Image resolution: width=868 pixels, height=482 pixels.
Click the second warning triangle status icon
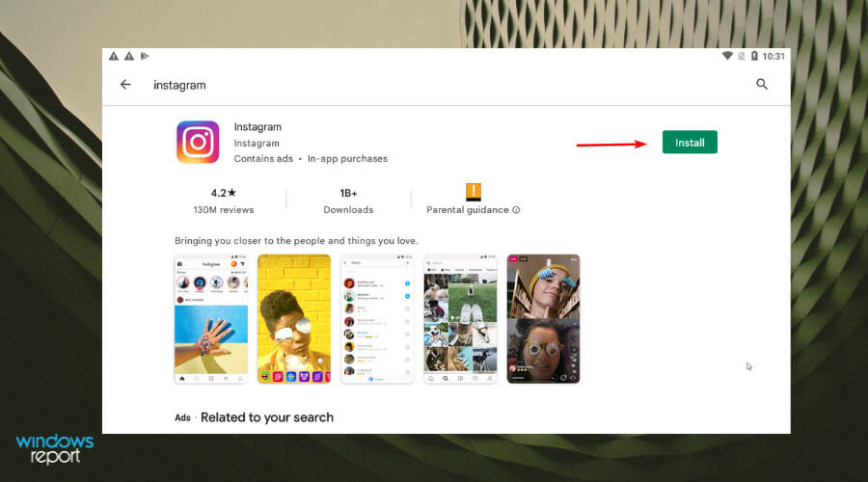point(129,56)
